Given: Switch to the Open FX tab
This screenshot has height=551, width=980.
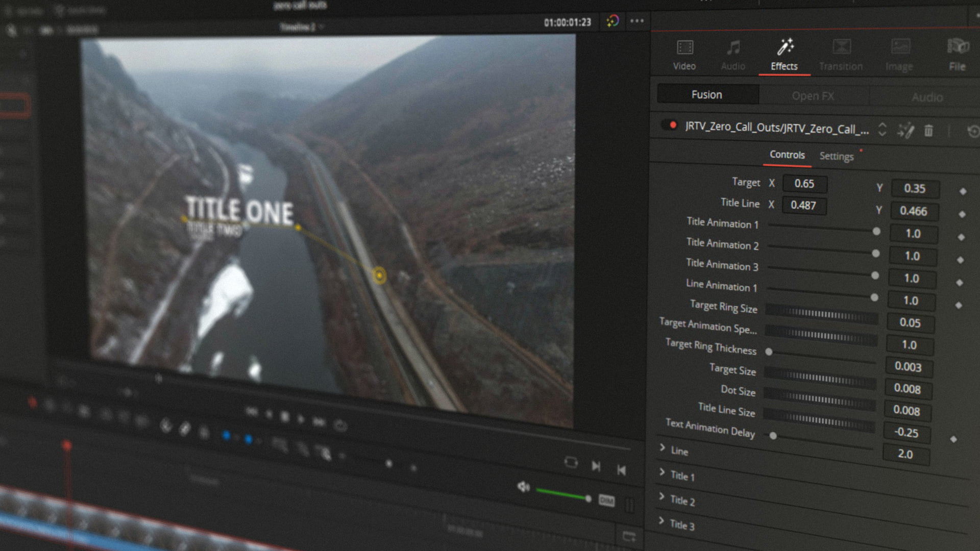Looking at the screenshot, I should (813, 96).
